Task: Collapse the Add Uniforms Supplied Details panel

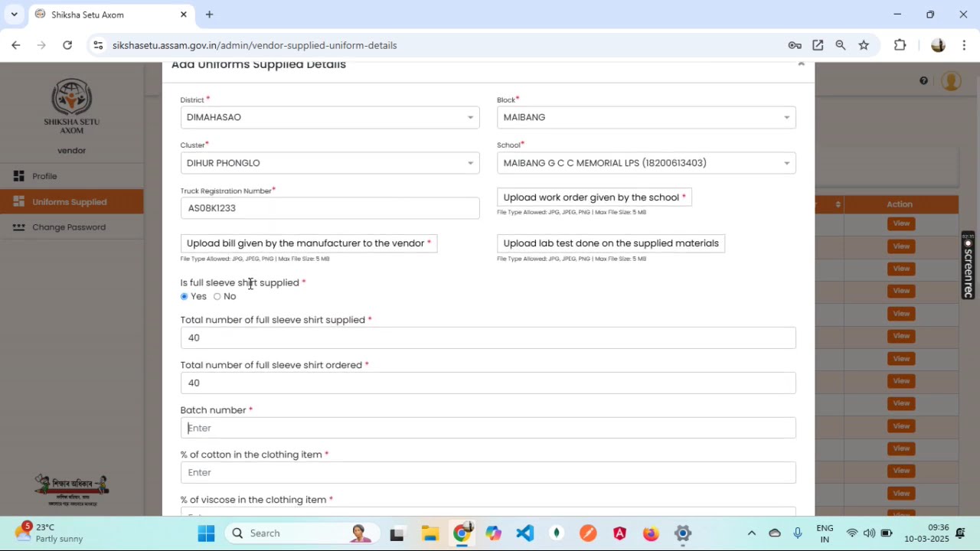Action: [801, 64]
